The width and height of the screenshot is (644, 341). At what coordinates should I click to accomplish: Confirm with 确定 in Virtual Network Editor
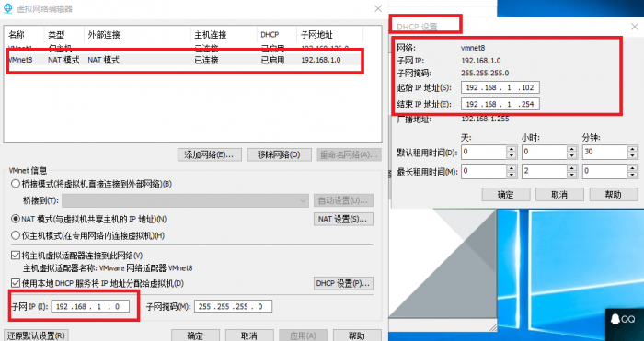tap(195, 335)
